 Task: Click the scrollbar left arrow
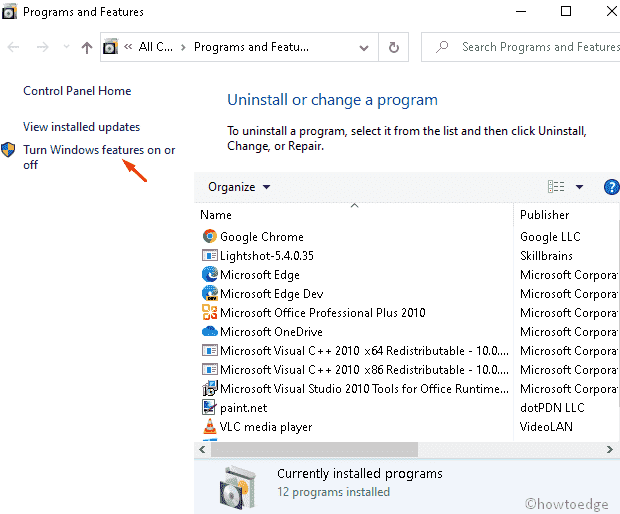(202, 450)
